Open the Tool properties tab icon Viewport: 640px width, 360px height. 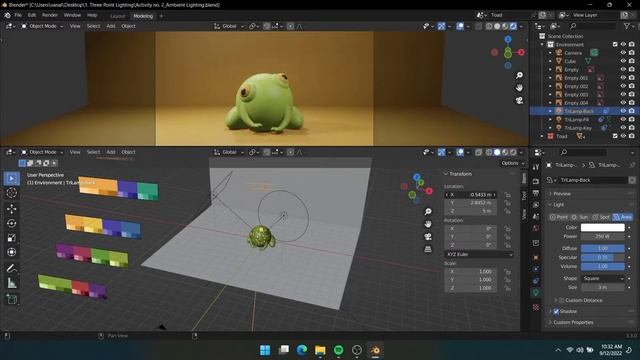pyautogui.click(x=536, y=167)
